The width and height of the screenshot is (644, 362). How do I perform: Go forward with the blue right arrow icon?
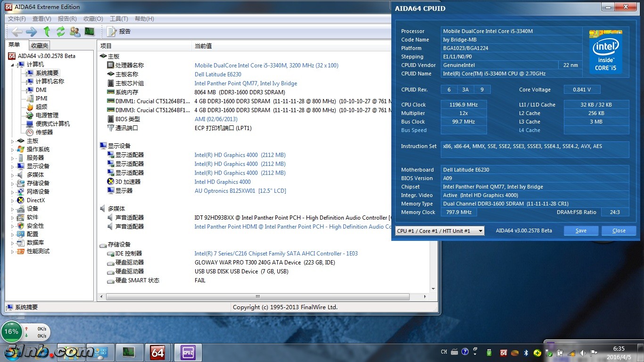[x=32, y=32]
